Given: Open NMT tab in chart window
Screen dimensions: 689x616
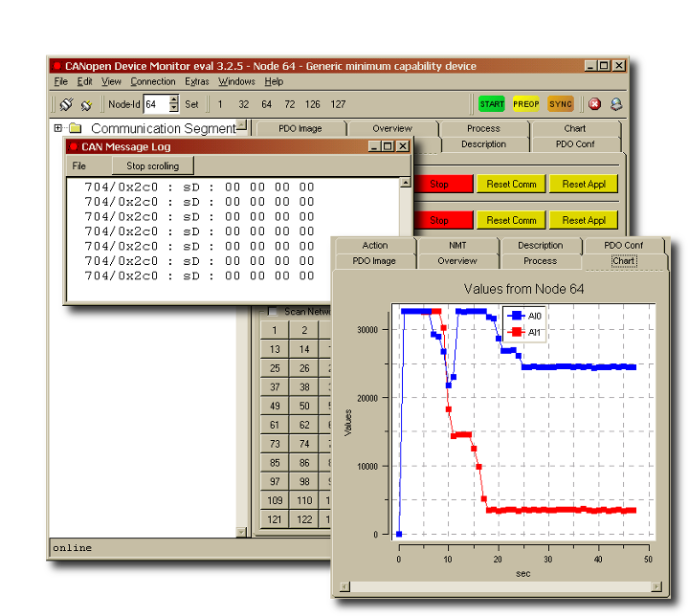Looking at the screenshot, I should point(457,245).
